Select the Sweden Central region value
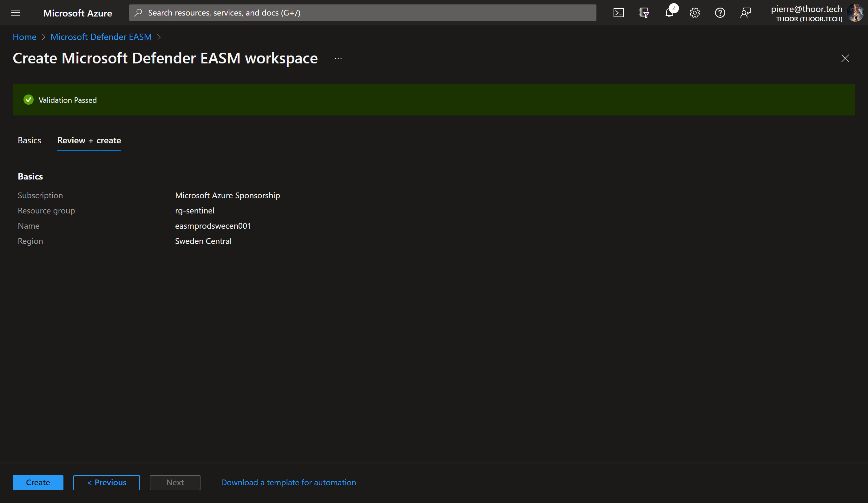 click(x=203, y=241)
